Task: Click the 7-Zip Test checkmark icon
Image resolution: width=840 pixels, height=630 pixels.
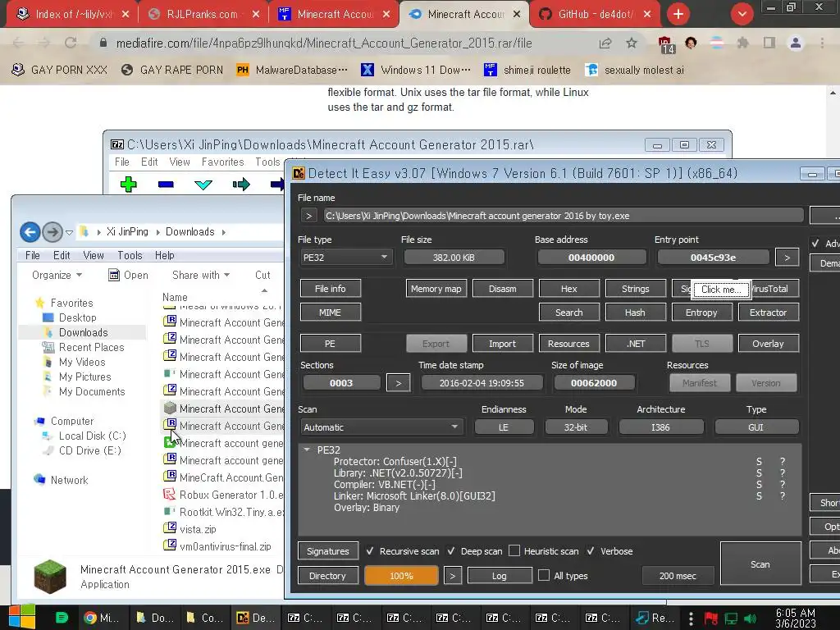Action: [203, 185]
